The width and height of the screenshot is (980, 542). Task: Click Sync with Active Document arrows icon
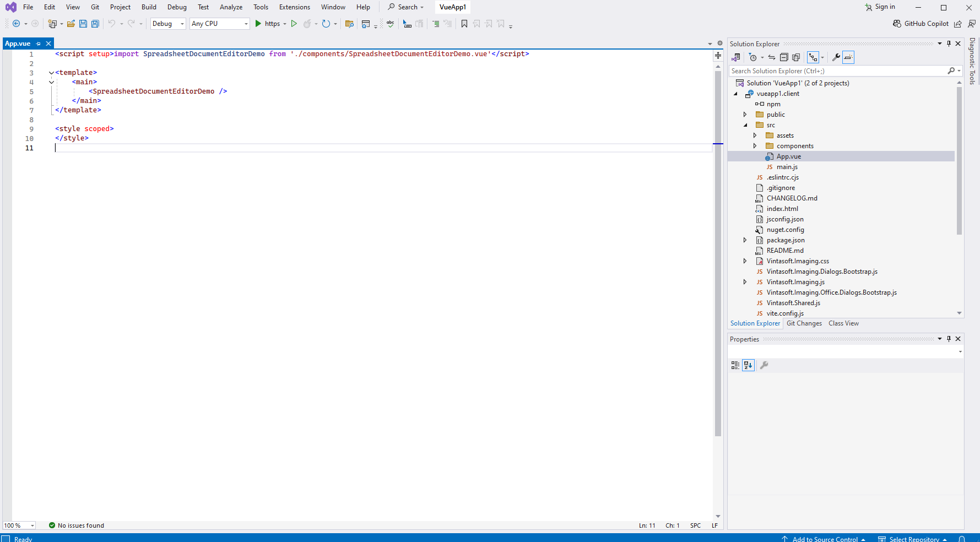pos(772,57)
